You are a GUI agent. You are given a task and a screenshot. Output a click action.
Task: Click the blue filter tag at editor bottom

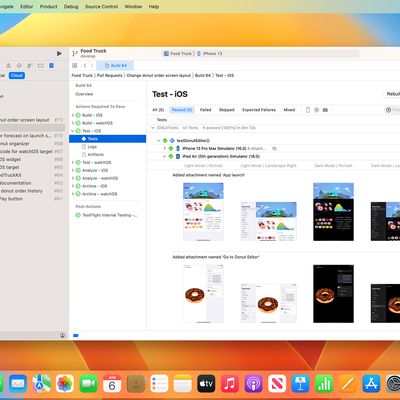pyautogui.click(x=76, y=335)
